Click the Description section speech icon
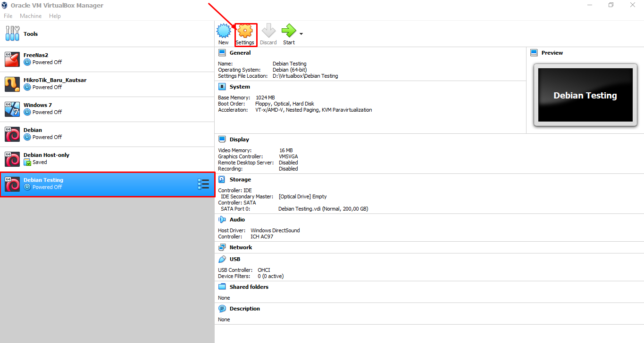 pos(222,309)
